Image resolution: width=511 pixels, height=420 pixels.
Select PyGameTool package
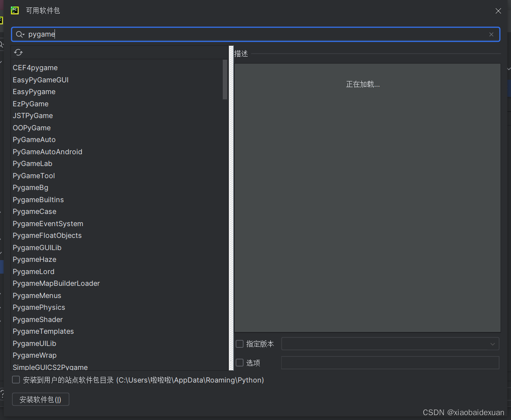[34, 176]
